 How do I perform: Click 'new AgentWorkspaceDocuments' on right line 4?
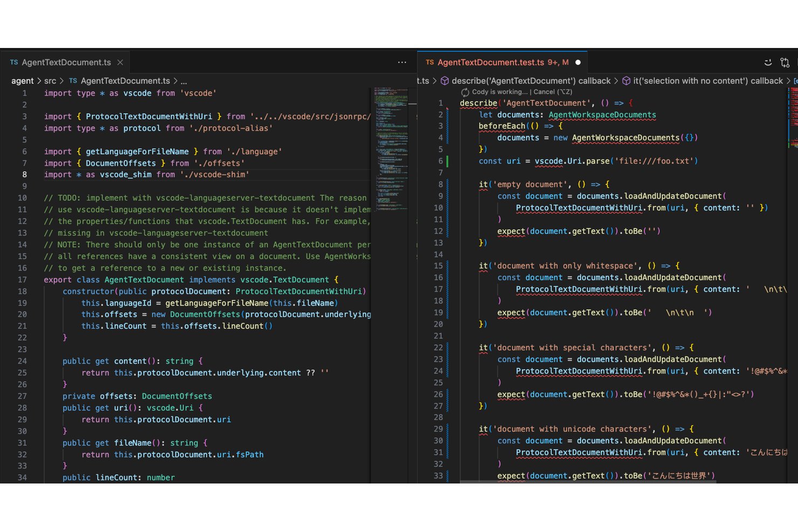[617, 138]
